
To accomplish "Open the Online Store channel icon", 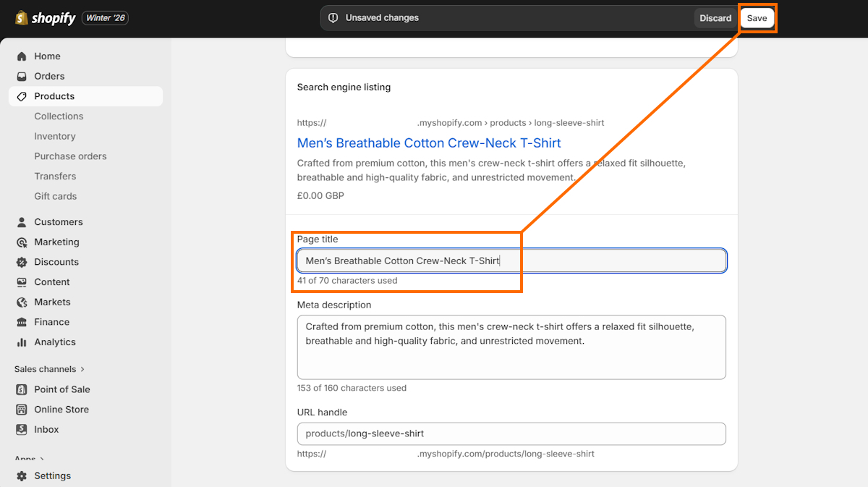I will click(x=23, y=409).
